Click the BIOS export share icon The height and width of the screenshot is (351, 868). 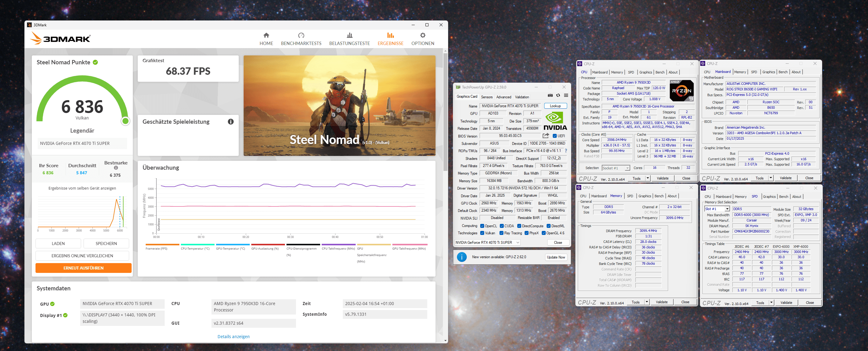(x=546, y=136)
